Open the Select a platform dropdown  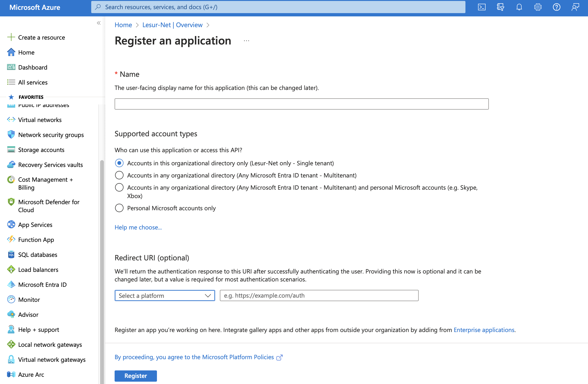point(164,295)
